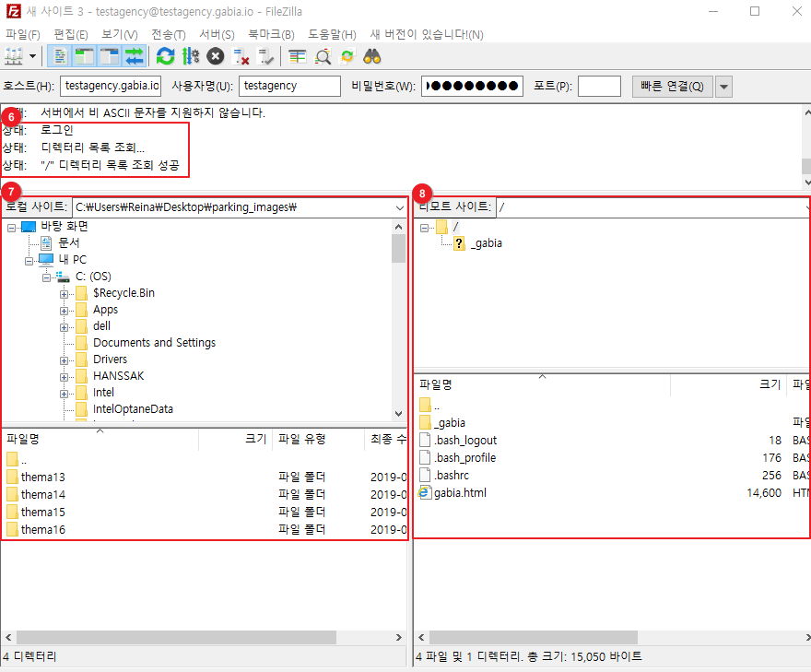Viewport: 811px width, 672px height.
Task: Expand Intel folder node
Action: (x=64, y=394)
